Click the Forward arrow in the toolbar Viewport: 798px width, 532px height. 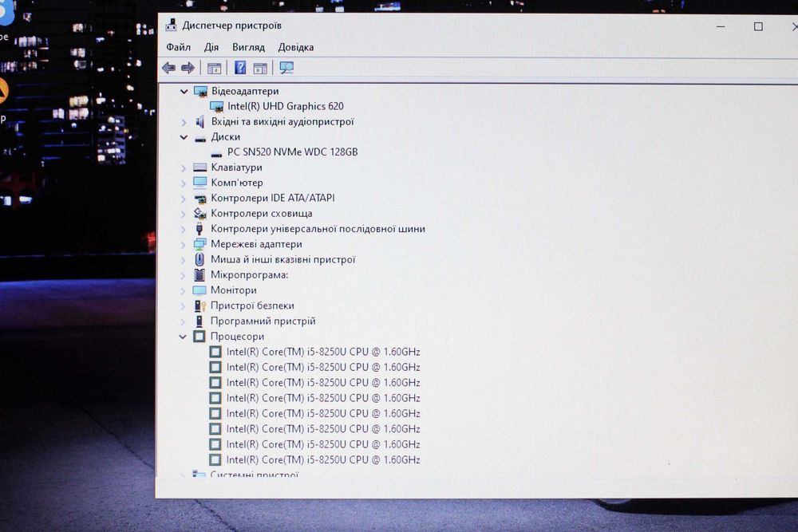[188, 68]
